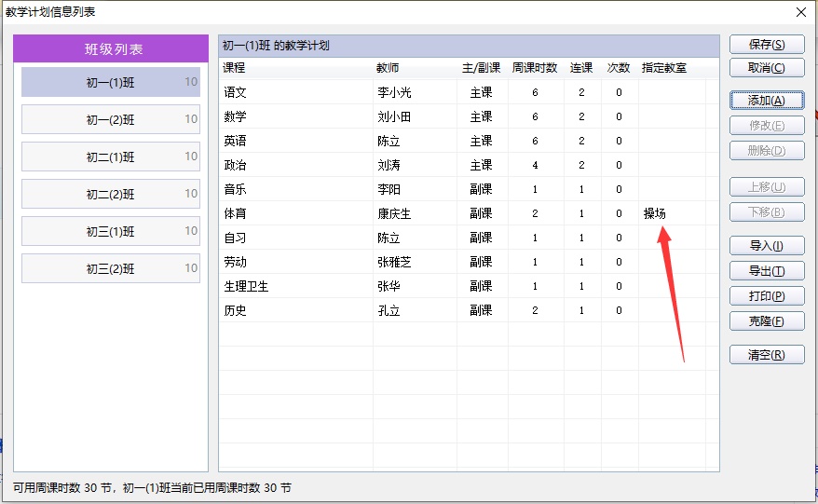Select the 历史 course row
Screen dimensions: 818x504
469,310
